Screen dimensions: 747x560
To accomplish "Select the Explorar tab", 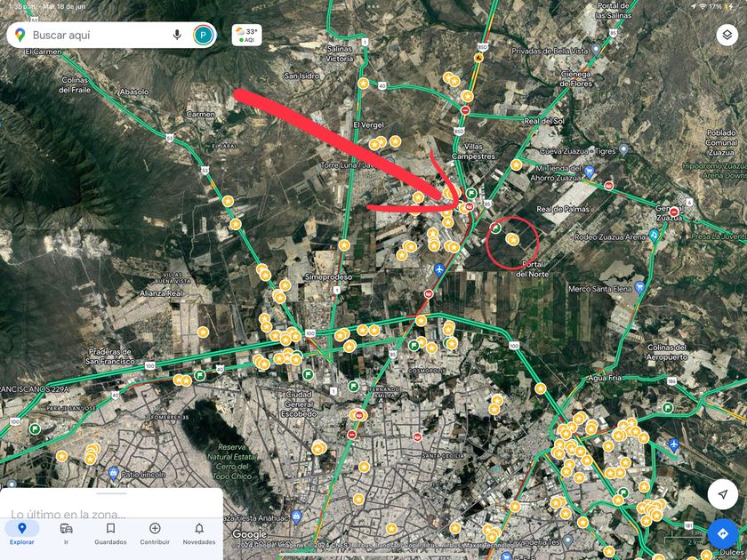I will 22,533.
